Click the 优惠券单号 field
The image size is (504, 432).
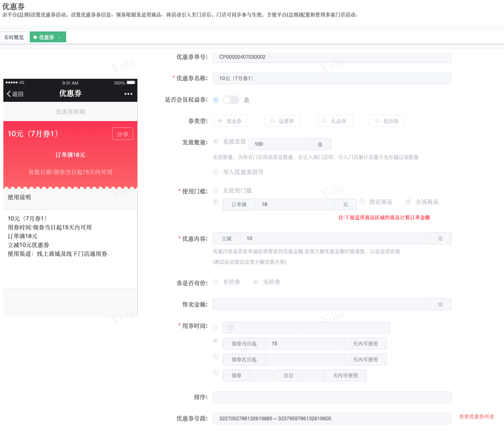[x=332, y=57]
